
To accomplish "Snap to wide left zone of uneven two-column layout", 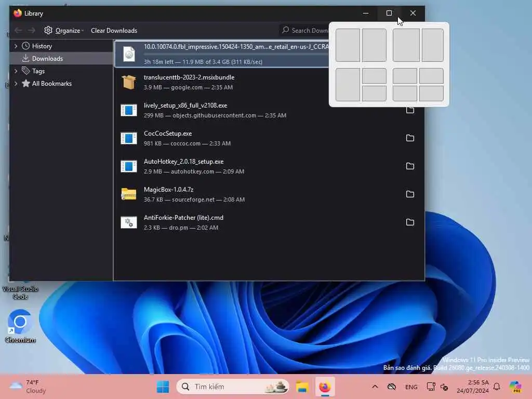I will pos(406,45).
